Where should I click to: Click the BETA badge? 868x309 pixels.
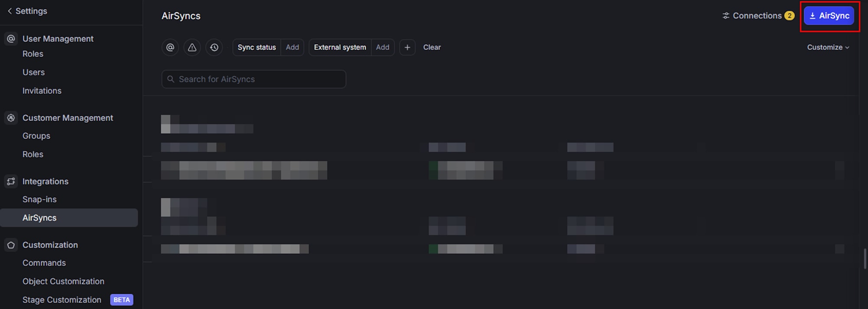point(122,300)
